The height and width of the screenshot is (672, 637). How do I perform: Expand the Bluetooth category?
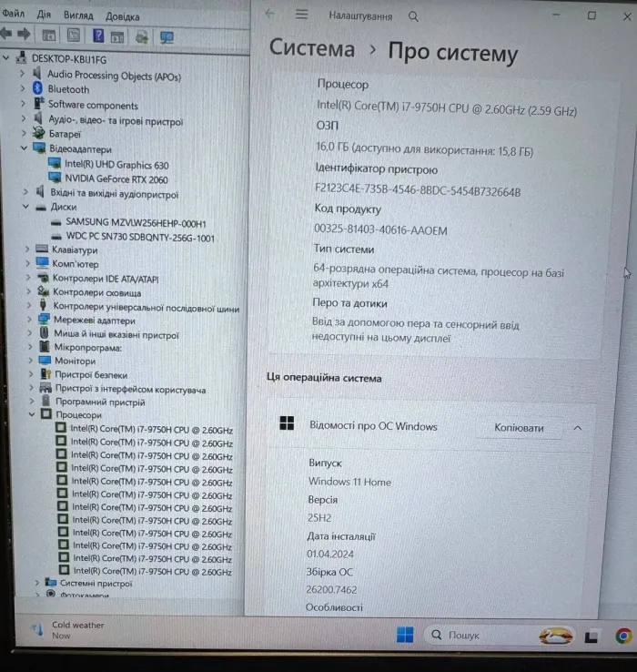[23, 88]
